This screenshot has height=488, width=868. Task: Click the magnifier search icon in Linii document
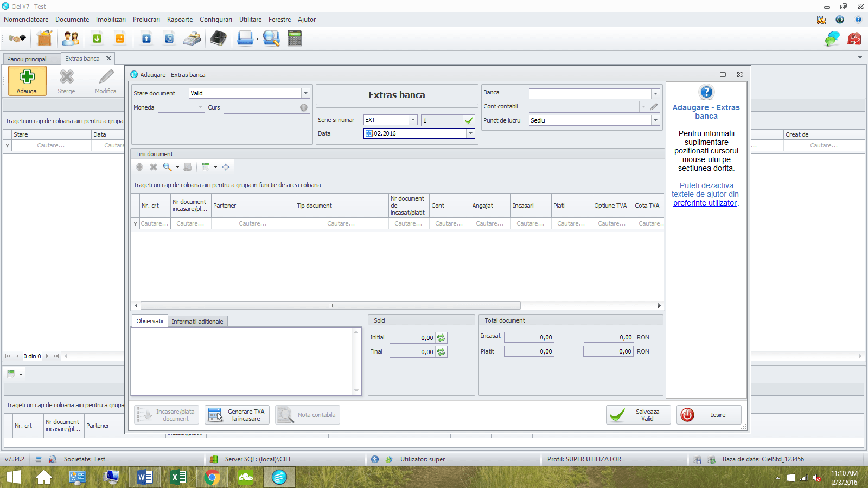click(x=167, y=167)
